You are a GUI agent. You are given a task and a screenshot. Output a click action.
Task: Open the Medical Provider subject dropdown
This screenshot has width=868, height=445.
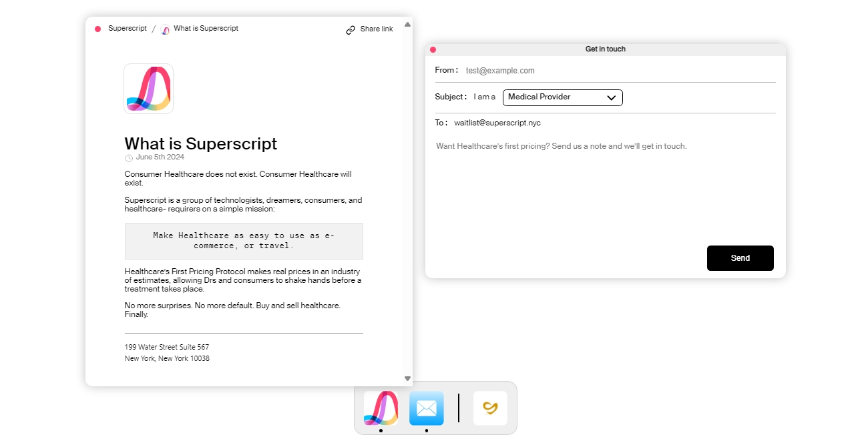pos(562,97)
